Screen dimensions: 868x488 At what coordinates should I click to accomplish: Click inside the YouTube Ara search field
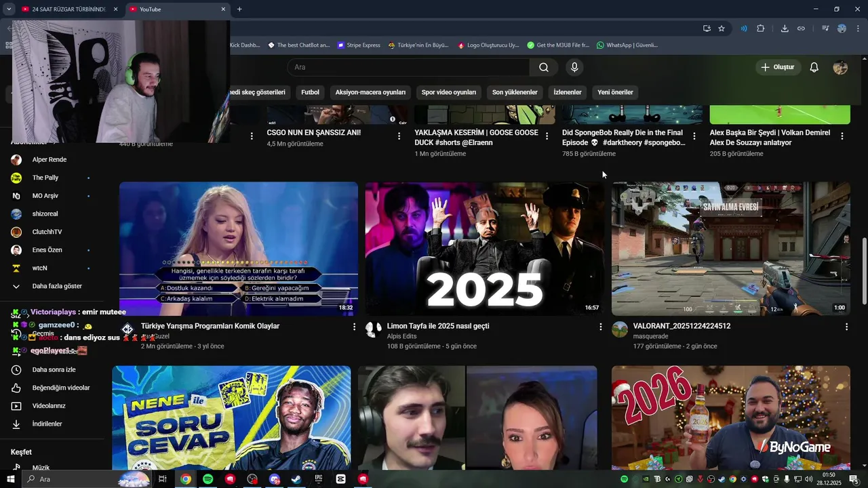pos(408,67)
